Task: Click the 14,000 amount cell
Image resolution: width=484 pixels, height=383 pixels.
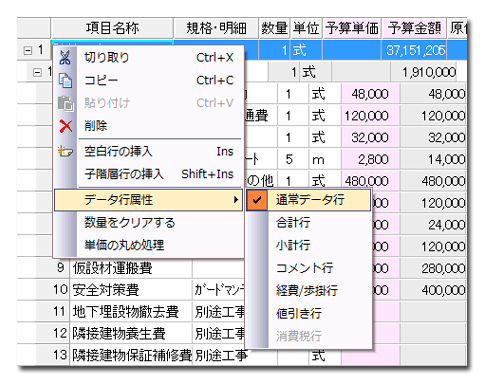Action: tap(433, 159)
